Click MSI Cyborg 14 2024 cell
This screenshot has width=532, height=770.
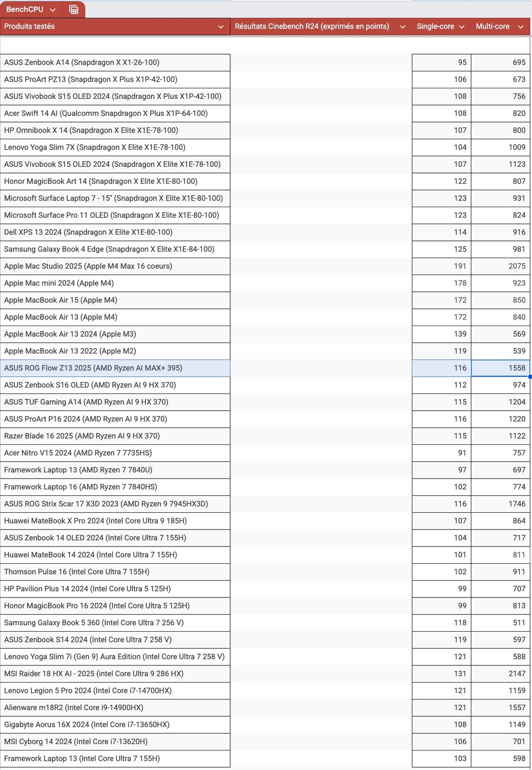[x=115, y=742]
